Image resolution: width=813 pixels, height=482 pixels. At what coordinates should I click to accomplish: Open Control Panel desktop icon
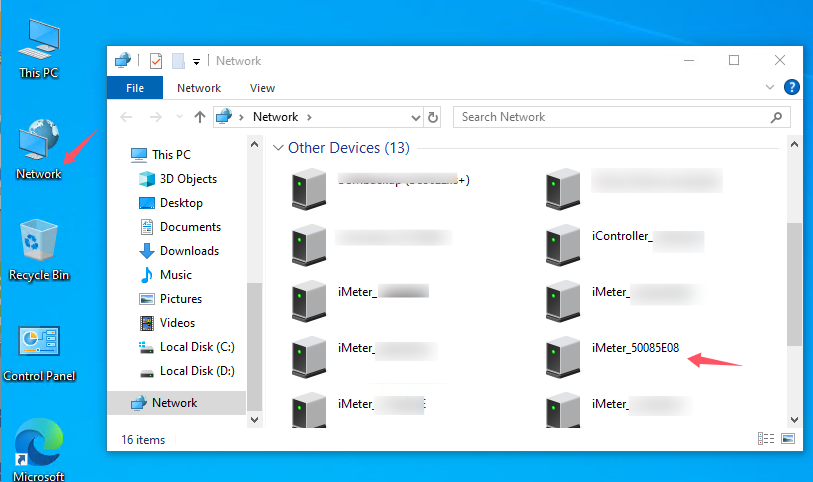pos(39,352)
